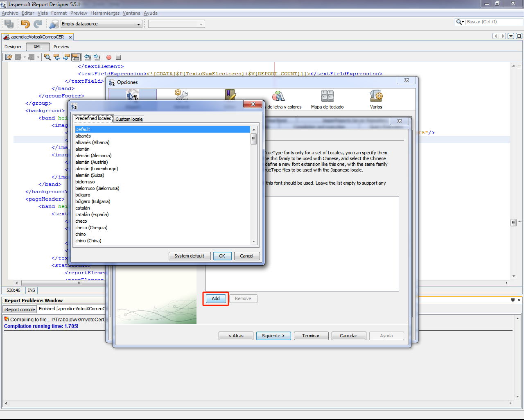
Task: Switch to Designer view
Action: tap(13, 47)
